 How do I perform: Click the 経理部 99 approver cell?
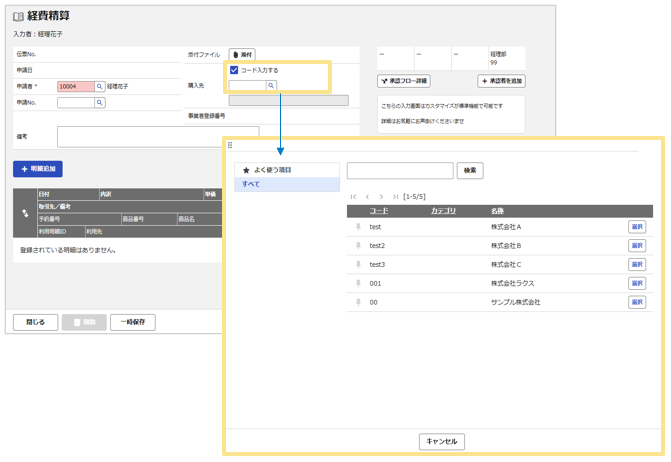coord(507,58)
